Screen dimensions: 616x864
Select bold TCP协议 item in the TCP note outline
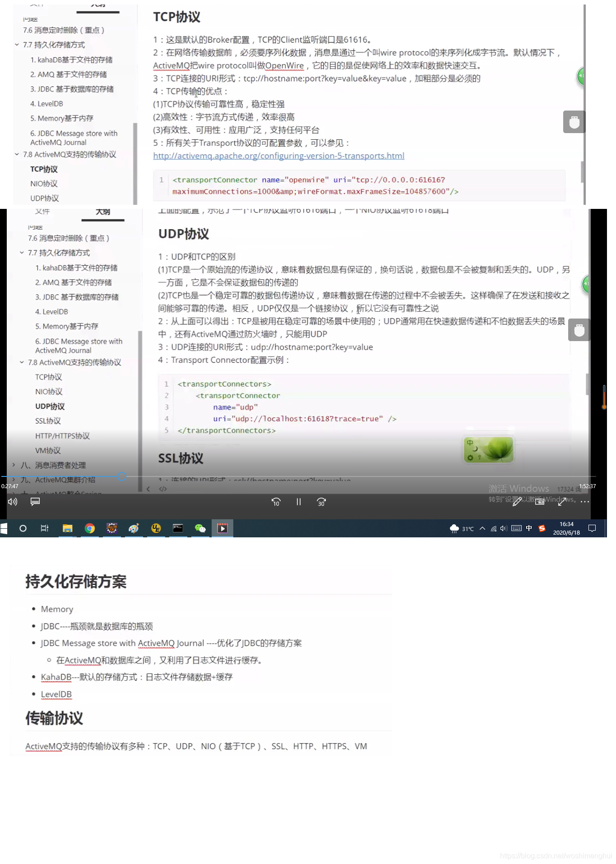click(x=44, y=169)
